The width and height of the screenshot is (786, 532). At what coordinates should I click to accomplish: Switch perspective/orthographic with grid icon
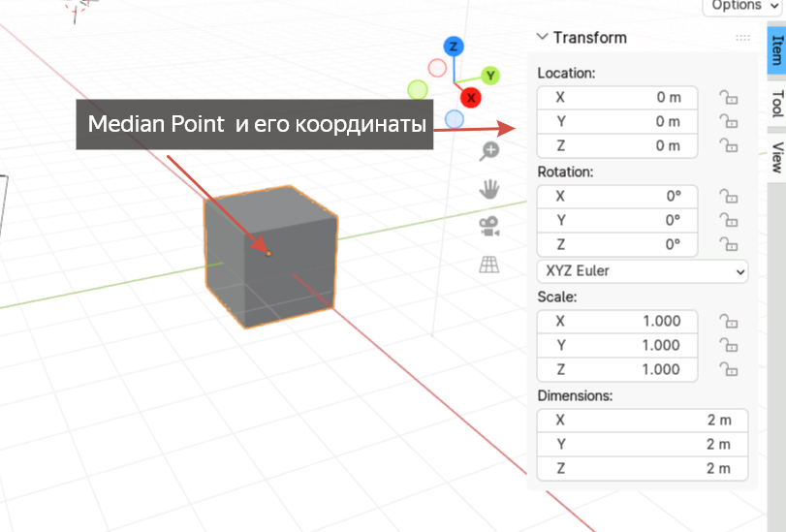coord(489,265)
